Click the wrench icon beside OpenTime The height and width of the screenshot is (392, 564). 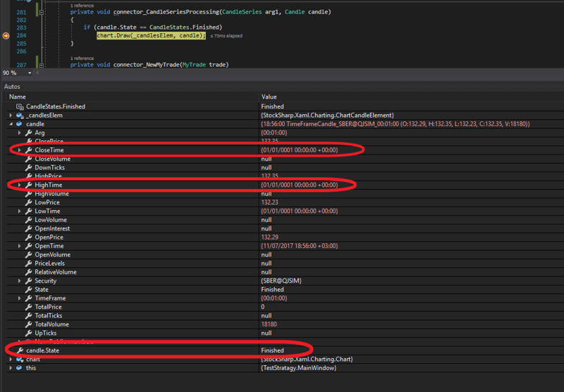click(x=29, y=246)
